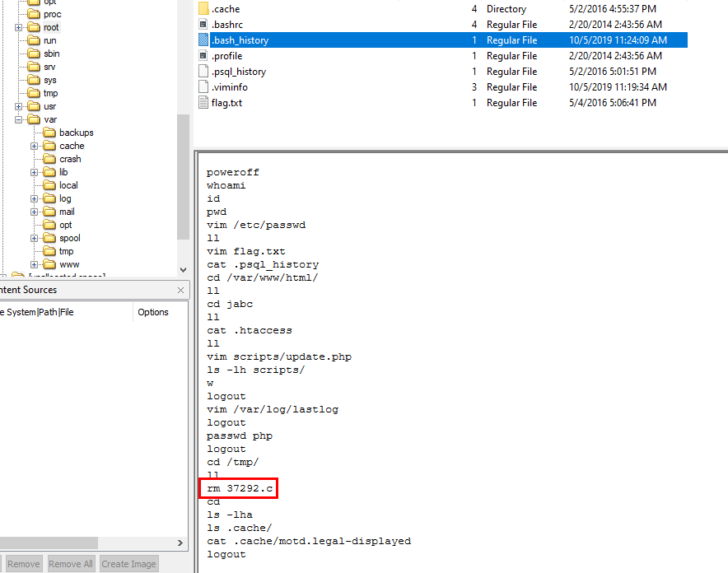
Task: Click the evidence tree vertical scrollbar thumb
Action: [x=183, y=177]
